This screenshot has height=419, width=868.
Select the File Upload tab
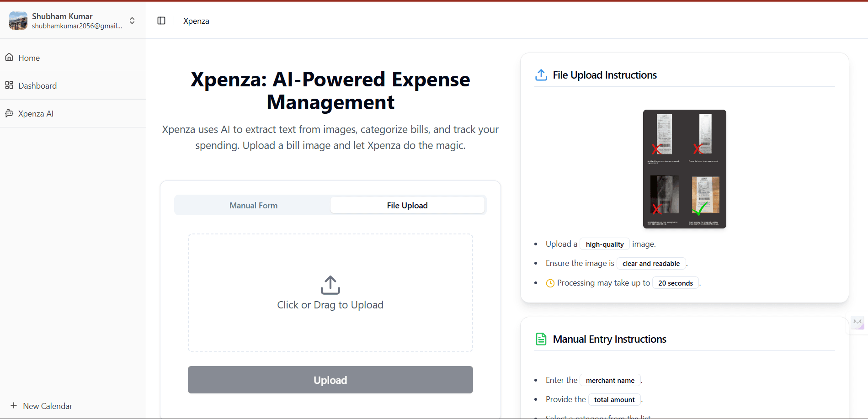click(x=407, y=206)
